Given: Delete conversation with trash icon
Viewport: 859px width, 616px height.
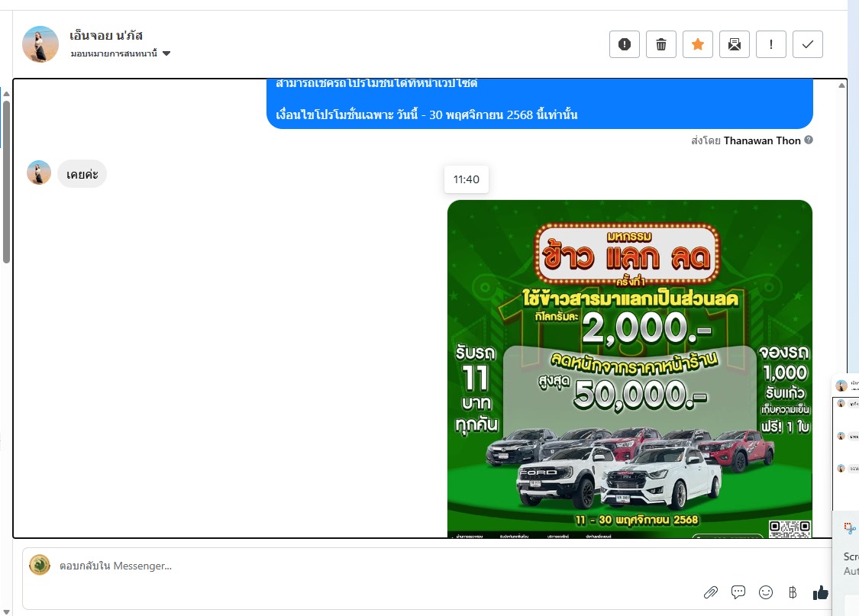Looking at the screenshot, I should pos(661,44).
